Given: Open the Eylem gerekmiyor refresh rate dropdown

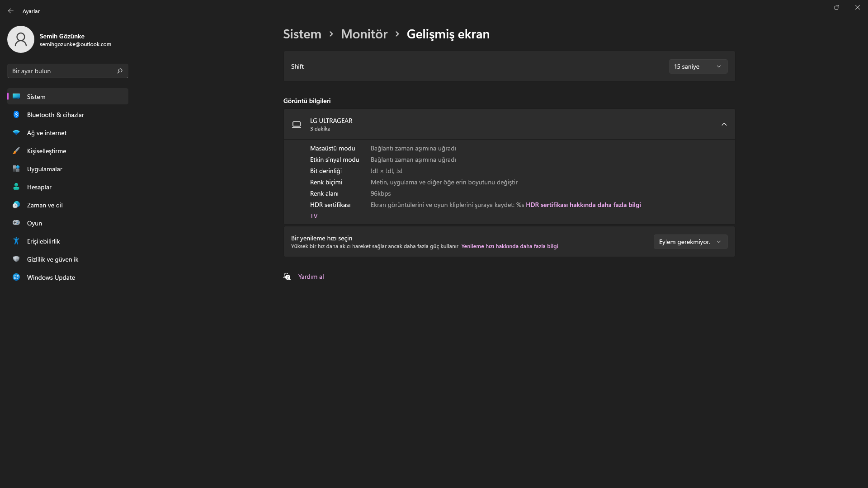Looking at the screenshot, I should point(690,242).
